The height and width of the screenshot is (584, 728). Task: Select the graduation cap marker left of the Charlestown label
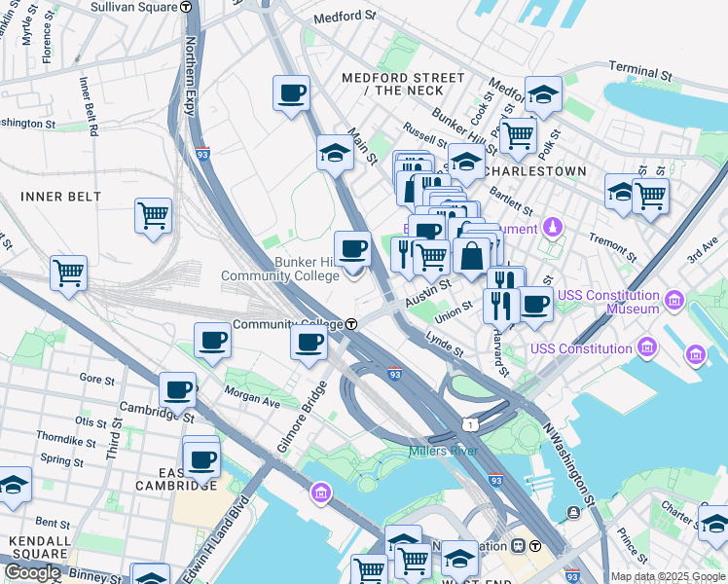(x=466, y=164)
